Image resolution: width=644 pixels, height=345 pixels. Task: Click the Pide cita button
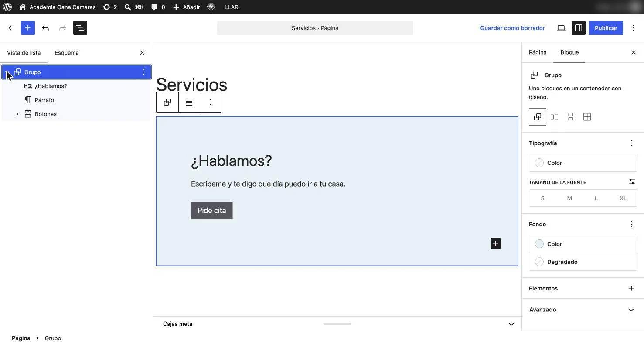click(x=212, y=210)
